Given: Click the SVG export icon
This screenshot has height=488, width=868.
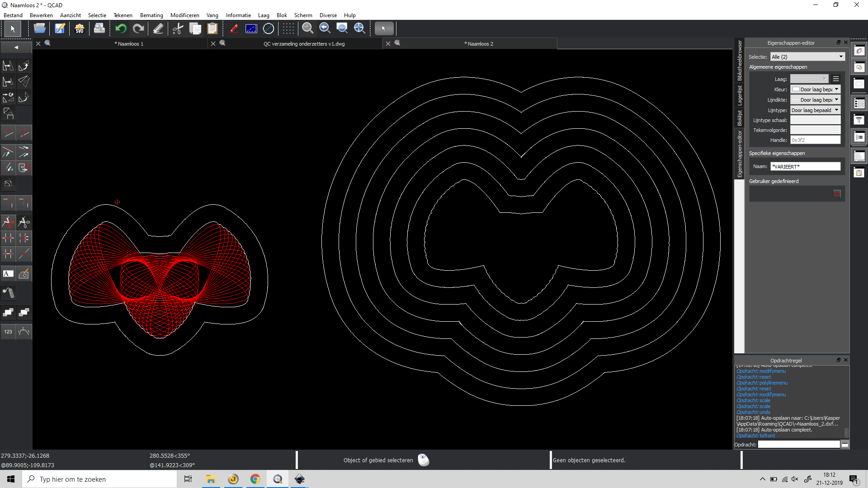Looking at the screenshot, I should pyautogui.click(x=80, y=28).
